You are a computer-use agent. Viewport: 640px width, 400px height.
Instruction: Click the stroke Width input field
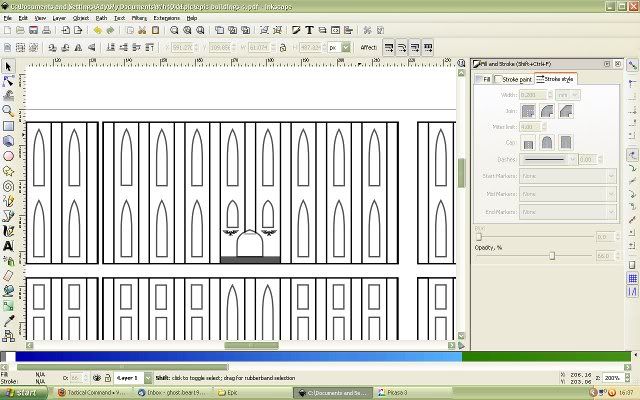click(x=533, y=95)
